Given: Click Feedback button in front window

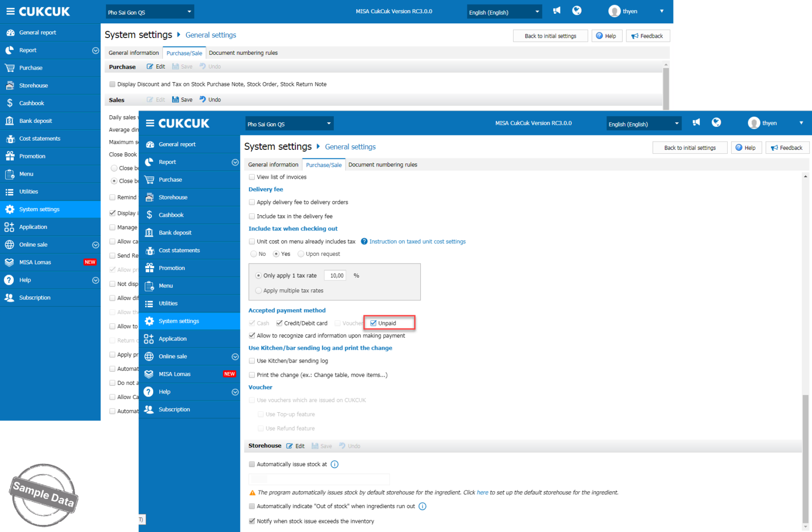Looking at the screenshot, I should point(787,148).
